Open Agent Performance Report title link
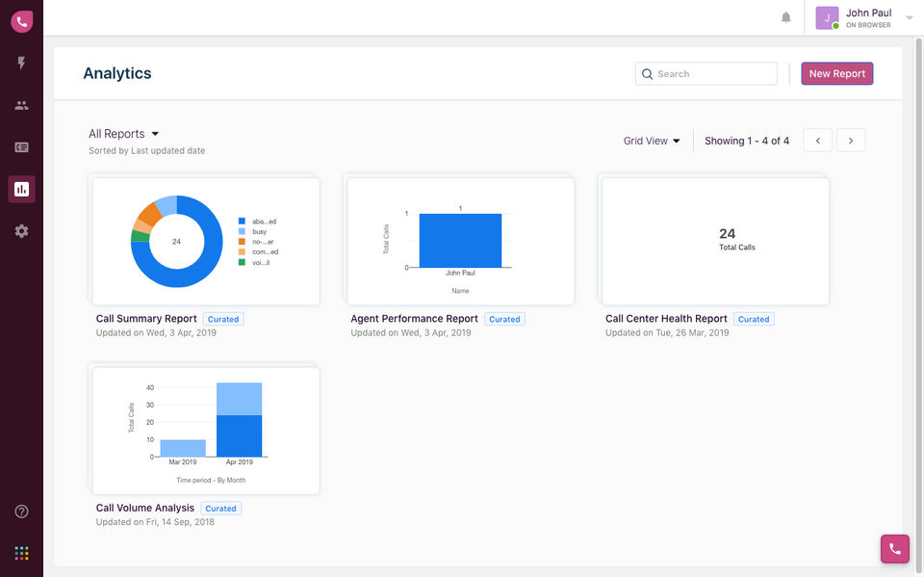This screenshot has width=924, height=577. (414, 319)
